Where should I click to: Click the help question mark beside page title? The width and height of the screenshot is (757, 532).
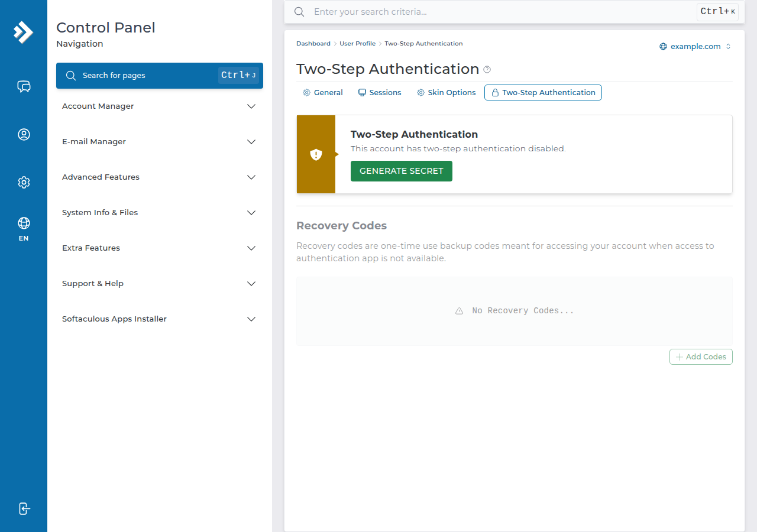tap(487, 69)
